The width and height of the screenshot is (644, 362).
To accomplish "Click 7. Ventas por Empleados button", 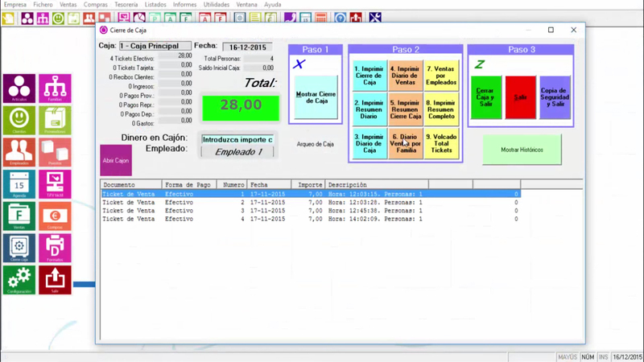I will (x=441, y=76).
